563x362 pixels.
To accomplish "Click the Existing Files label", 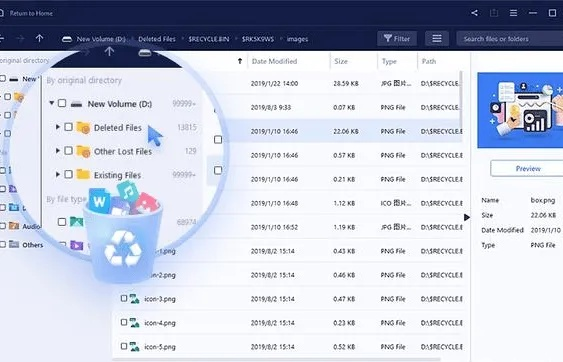I will pos(117,175).
